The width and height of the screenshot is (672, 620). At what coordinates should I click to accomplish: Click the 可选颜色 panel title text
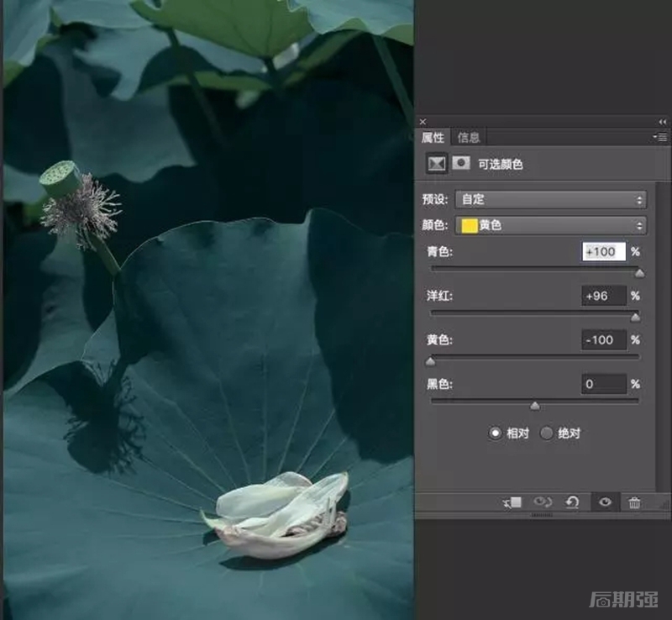click(500, 164)
